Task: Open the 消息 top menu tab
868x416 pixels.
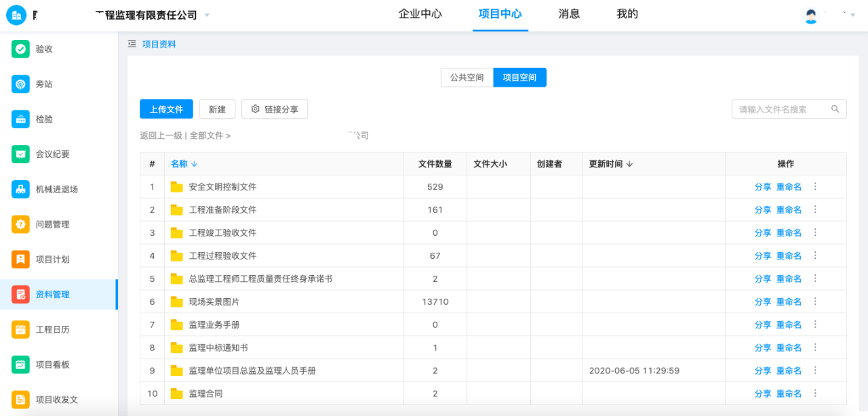Action: click(x=569, y=14)
